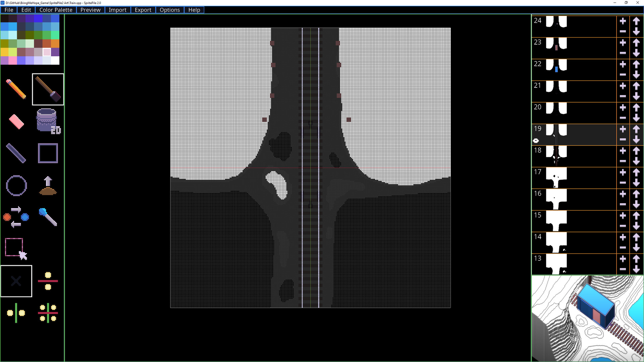Pick the Line drawing tool

(x=16, y=153)
